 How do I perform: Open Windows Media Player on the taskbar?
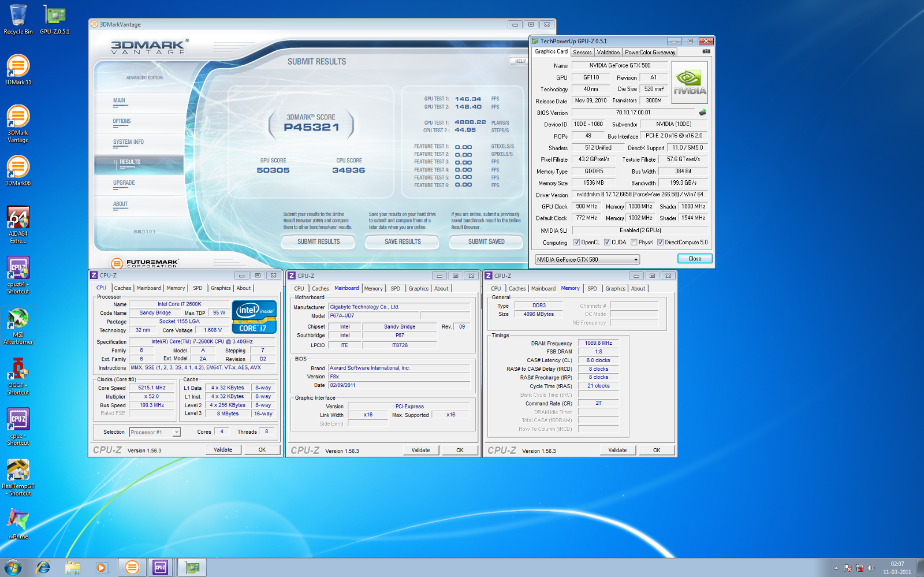coord(101,568)
